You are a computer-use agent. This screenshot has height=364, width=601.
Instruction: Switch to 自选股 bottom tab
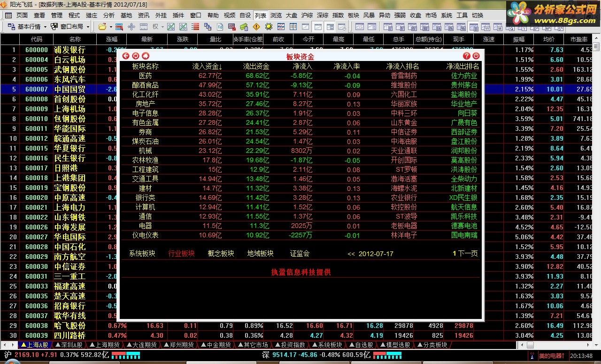[361, 345]
